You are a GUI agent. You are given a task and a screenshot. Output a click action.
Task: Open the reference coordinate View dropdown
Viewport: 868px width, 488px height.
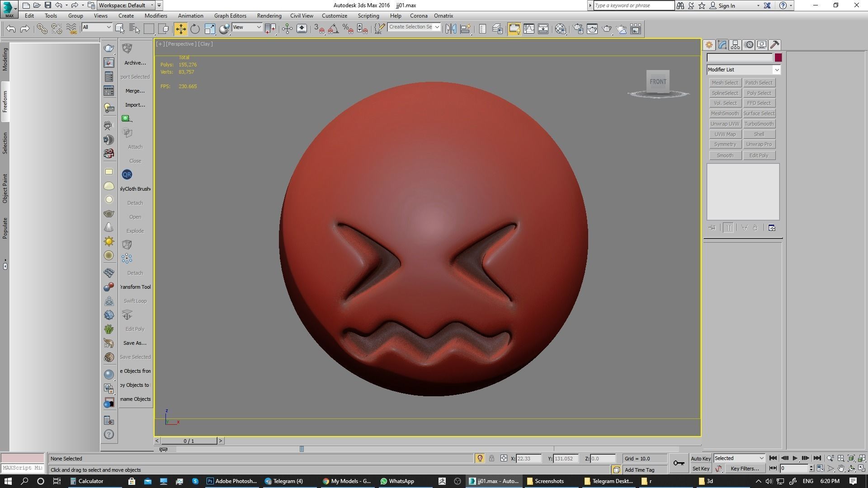(247, 28)
